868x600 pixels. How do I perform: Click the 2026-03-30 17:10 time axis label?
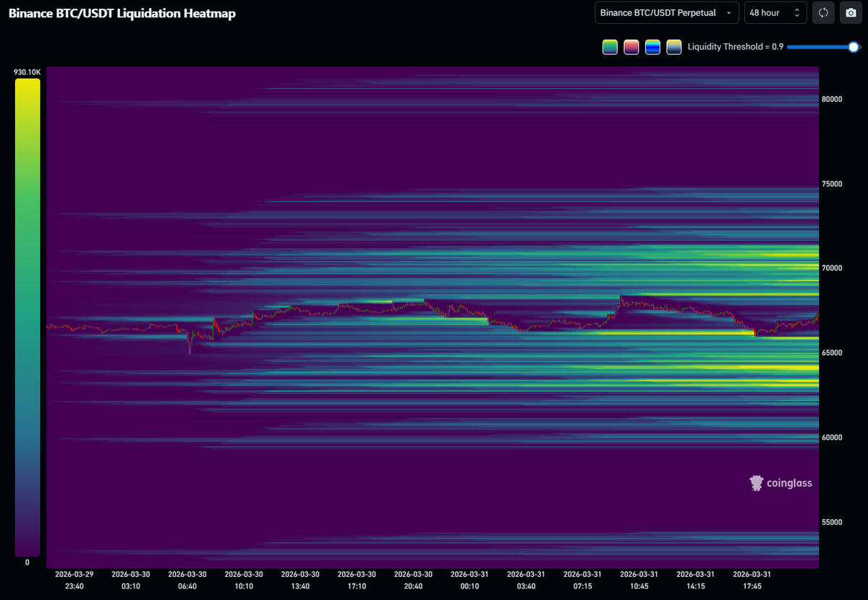[357, 580]
